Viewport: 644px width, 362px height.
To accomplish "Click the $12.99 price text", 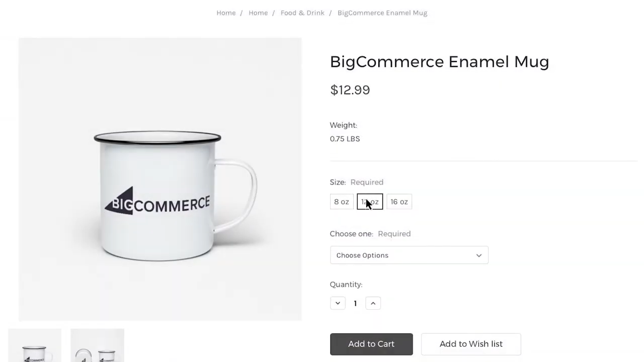I will pos(350,90).
